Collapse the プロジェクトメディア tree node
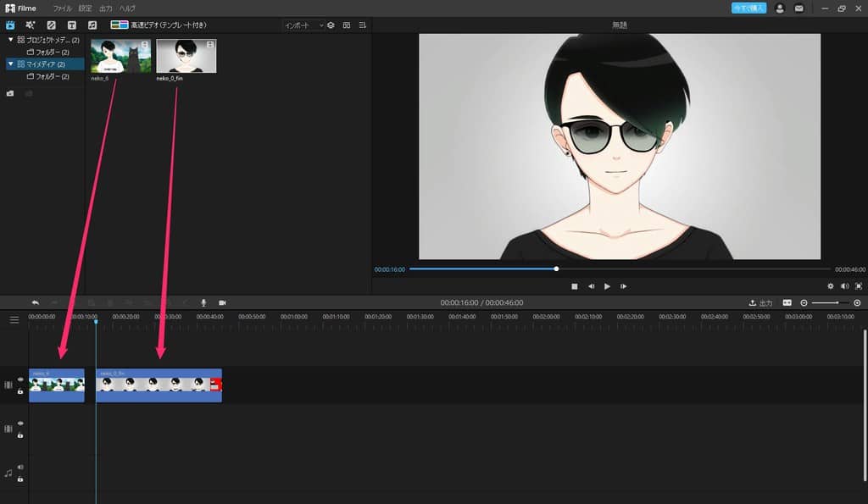The width and height of the screenshot is (868, 504). [10, 40]
